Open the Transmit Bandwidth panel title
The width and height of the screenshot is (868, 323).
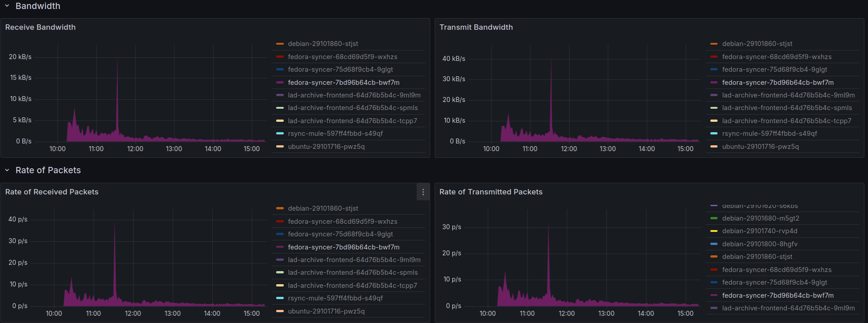(476, 27)
